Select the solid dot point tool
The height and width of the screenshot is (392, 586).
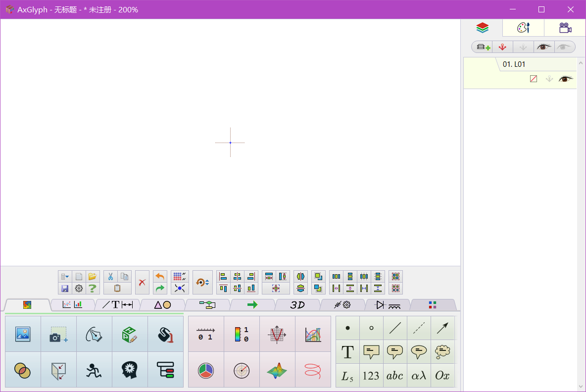pyautogui.click(x=347, y=328)
